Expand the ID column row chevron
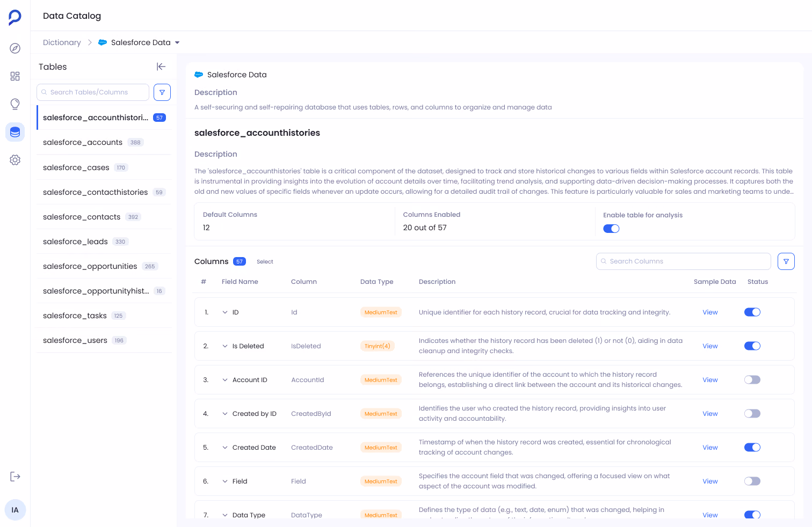The height and width of the screenshot is (527, 812). click(x=225, y=312)
